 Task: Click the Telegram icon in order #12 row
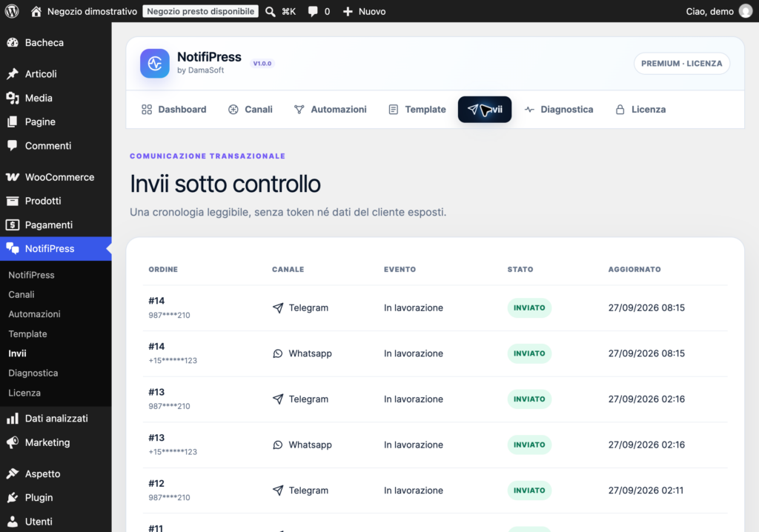coord(278,491)
